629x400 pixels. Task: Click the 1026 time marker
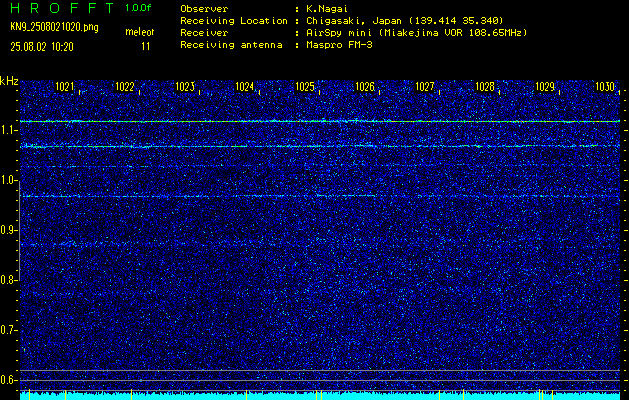coord(365,87)
